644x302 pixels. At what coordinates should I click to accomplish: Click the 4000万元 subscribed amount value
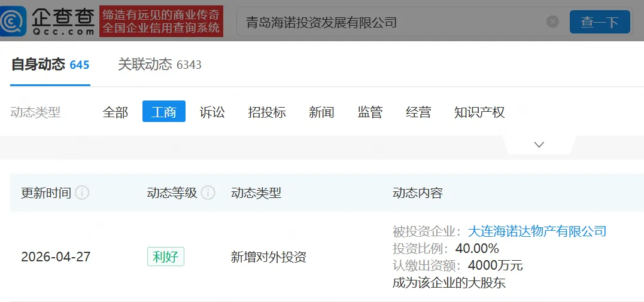[x=496, y=266]
